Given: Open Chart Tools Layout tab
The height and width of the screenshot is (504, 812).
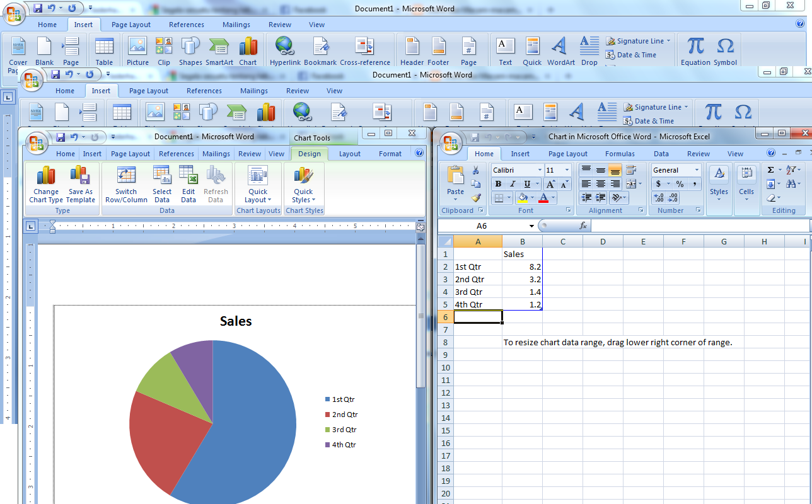Looking at the screenshot, I should 350,154.
